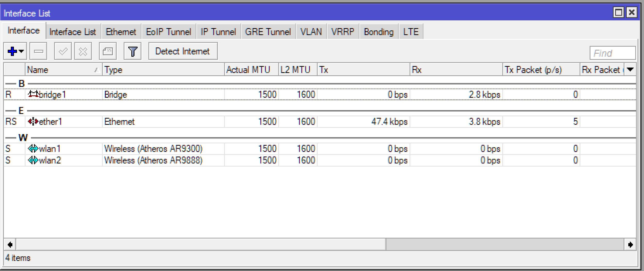Click the S flag of wlan1

pyautogui.click(x=8, y=149)
